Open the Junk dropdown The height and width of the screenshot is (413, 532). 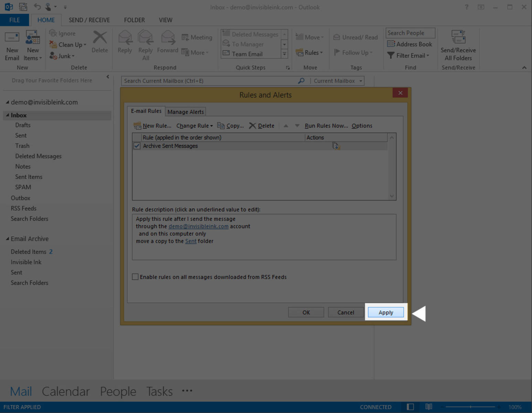[x=62, y=56]
